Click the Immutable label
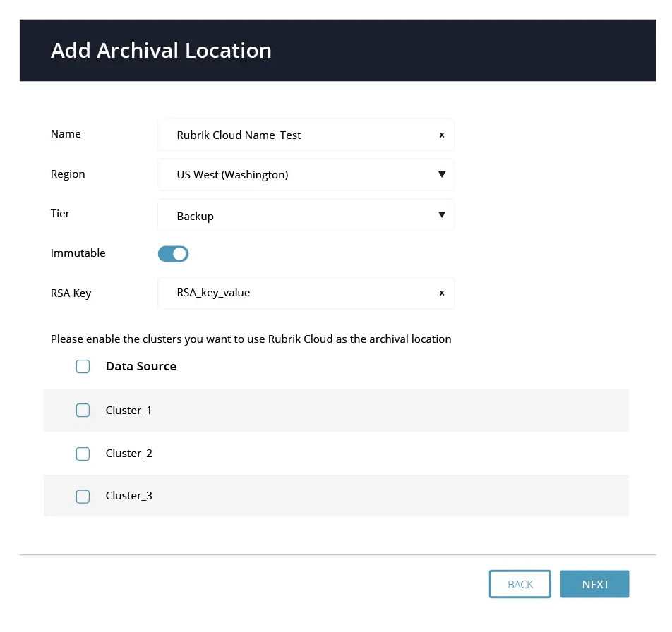672x632 pixels. (x=78, y=253)
